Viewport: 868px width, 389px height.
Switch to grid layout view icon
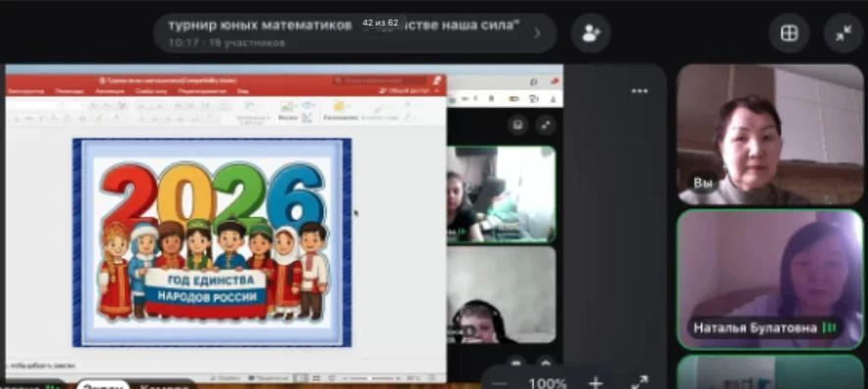[x=788, y=33]
